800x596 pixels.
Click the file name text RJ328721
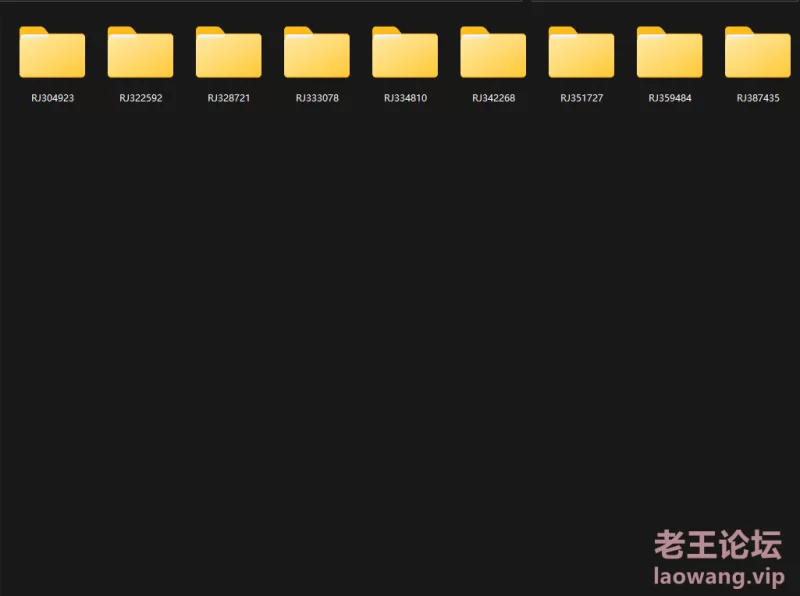229,98
